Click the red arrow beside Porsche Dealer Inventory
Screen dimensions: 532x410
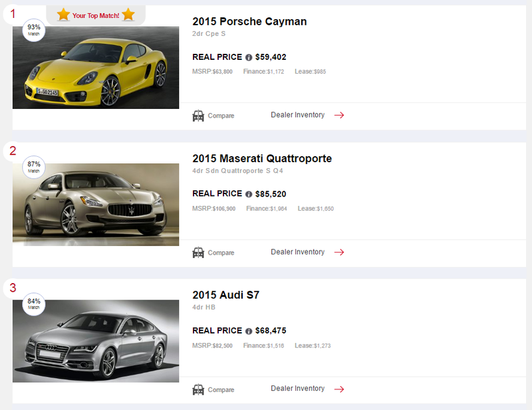[339, 116]
